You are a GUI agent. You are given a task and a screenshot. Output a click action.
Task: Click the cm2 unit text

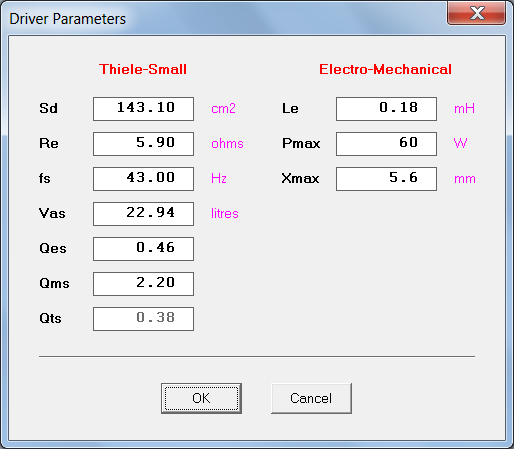pos(223,109)
